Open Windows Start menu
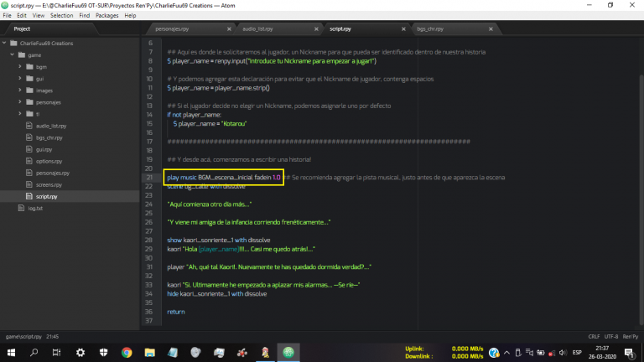Viewport: 644px width, 362px height. coord(9,352)
